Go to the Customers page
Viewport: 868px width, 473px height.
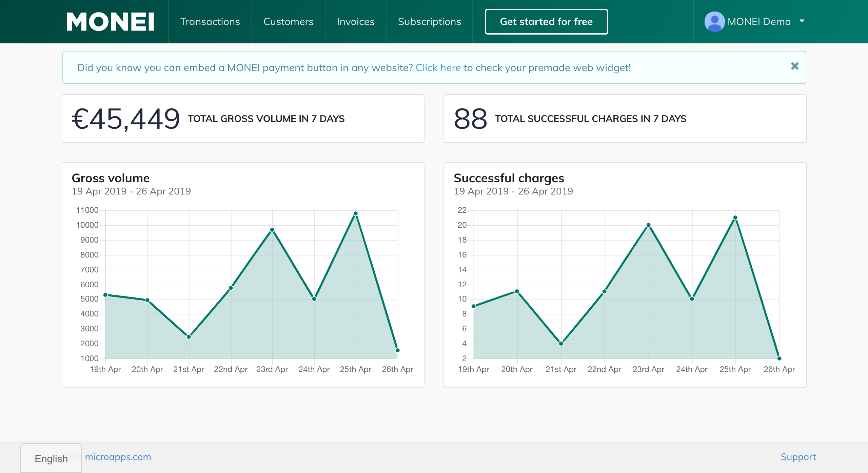[x=288, y=22]
